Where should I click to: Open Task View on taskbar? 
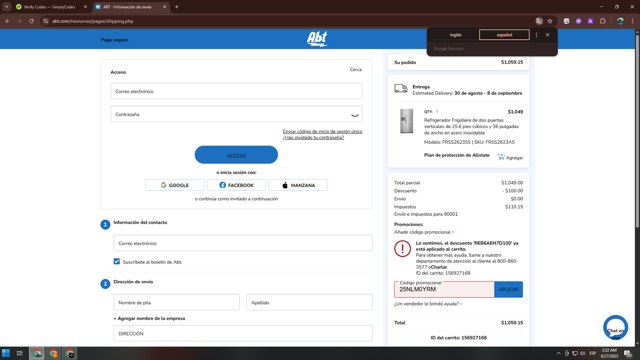pos(20,353)
